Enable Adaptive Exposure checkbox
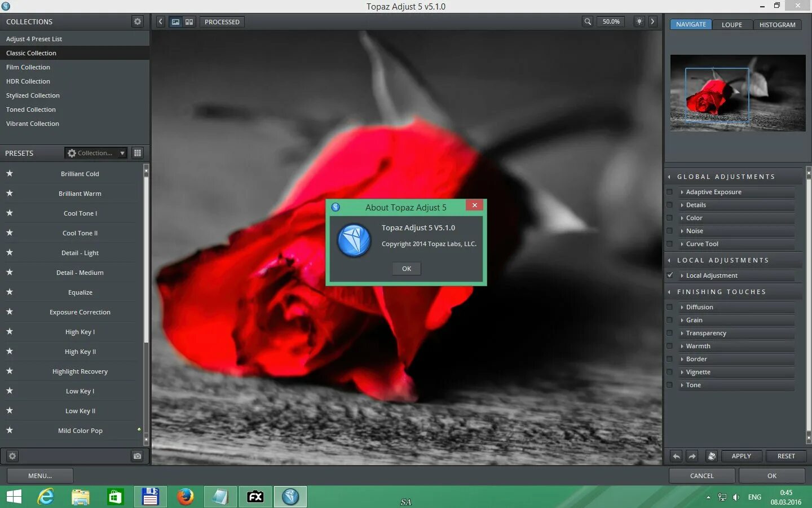812x508 pixels. [670, 192]
